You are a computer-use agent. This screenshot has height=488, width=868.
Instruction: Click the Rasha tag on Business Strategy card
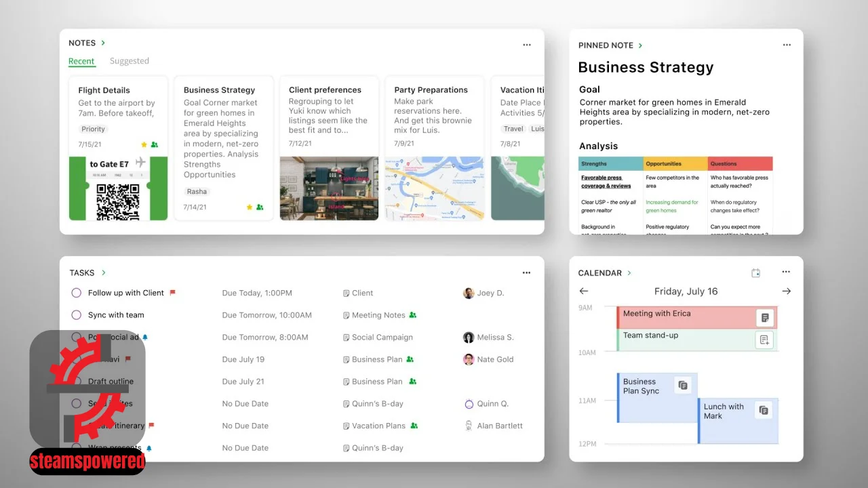(197, 191)
